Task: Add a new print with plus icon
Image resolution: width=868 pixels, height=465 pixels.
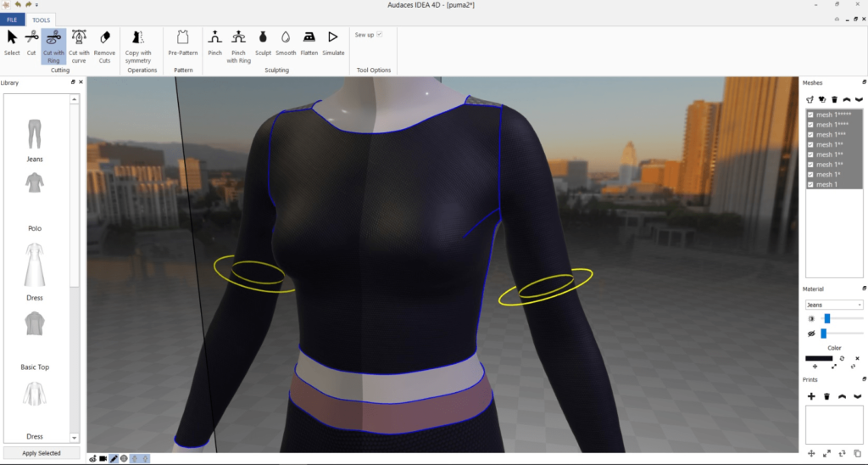Action: click(x=811, y=396)
